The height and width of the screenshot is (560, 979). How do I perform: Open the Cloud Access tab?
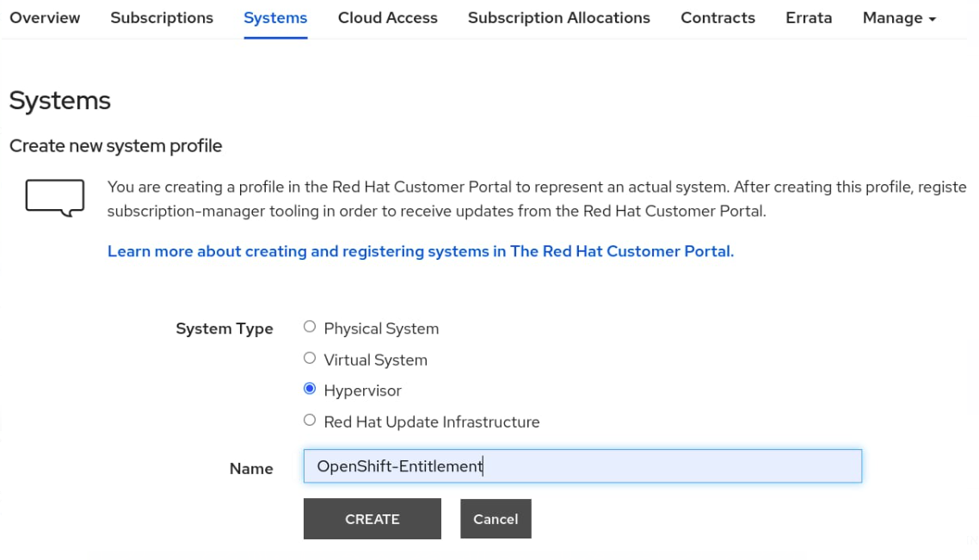click(x=387, y=18)
